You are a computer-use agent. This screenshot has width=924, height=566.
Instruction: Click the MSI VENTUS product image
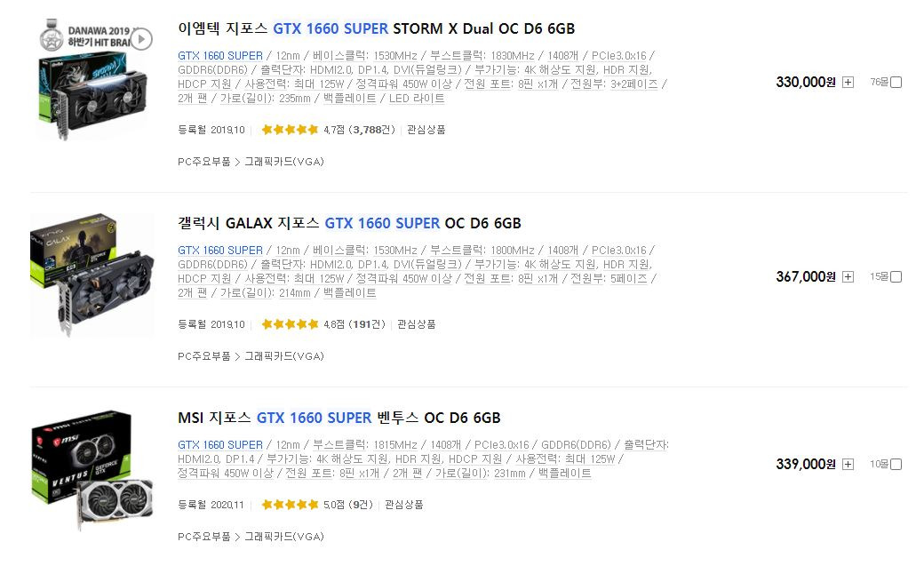coord(92,466)
